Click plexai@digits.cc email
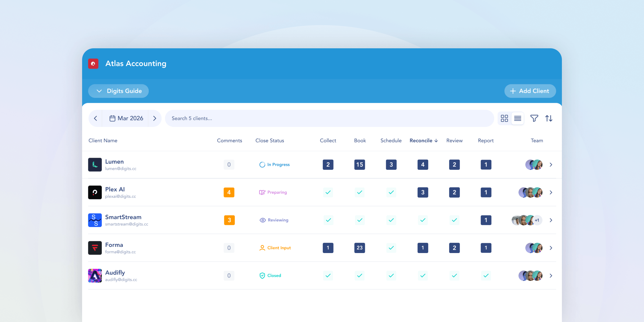 click(120, 196)
